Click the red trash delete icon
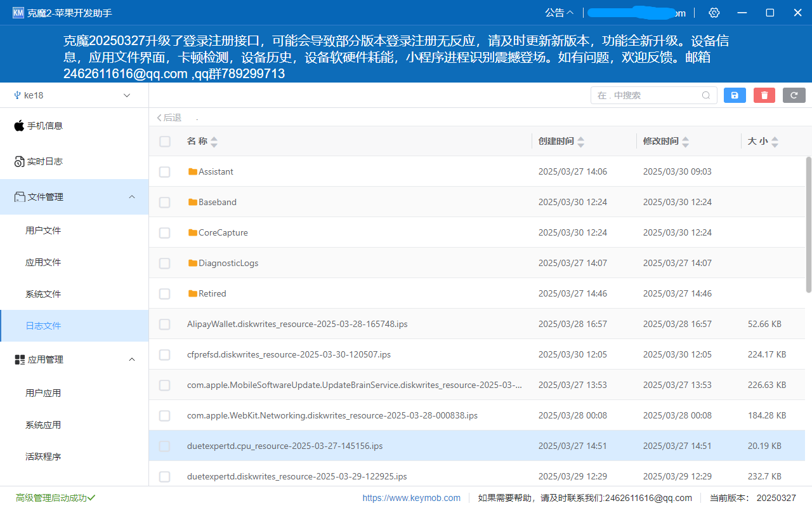This screenshot has width=812, height=508. point(764,95)
